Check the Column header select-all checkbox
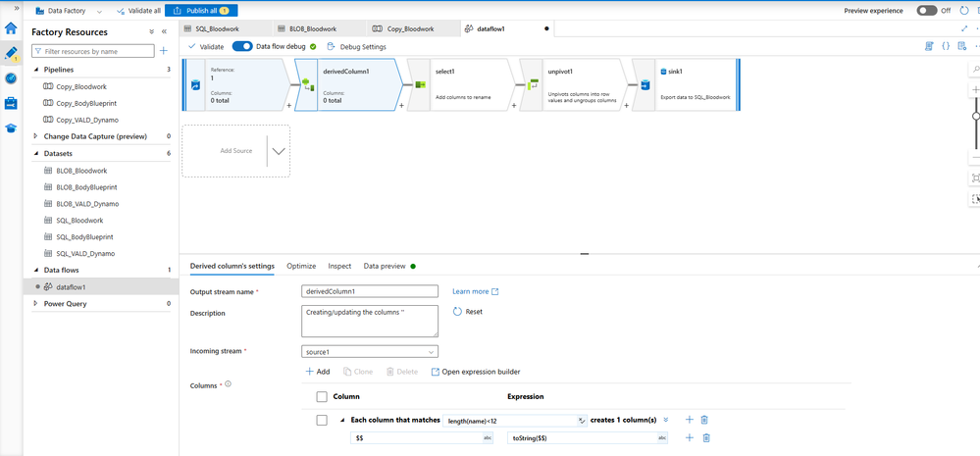The image size is (980, 456). click(322, 396)
